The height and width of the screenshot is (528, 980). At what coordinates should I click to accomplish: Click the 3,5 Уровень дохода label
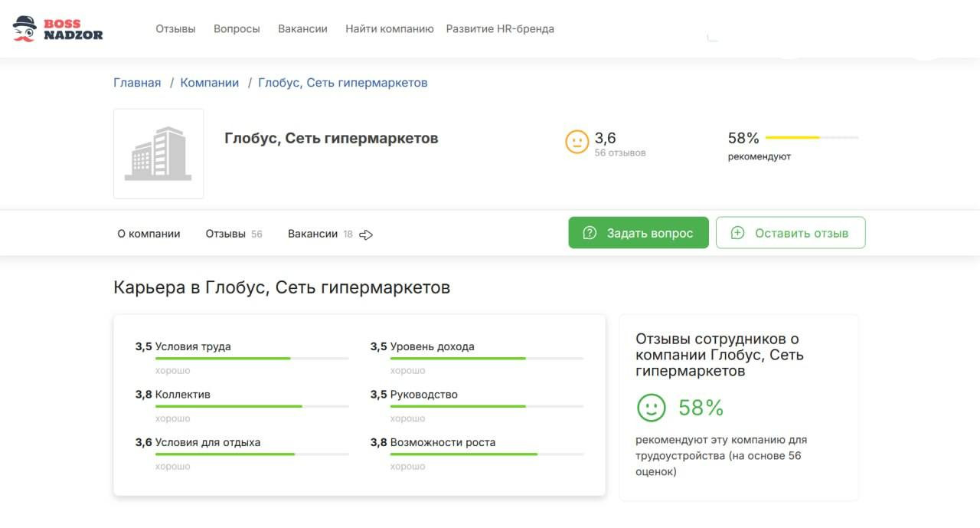[x=423, y=346]
